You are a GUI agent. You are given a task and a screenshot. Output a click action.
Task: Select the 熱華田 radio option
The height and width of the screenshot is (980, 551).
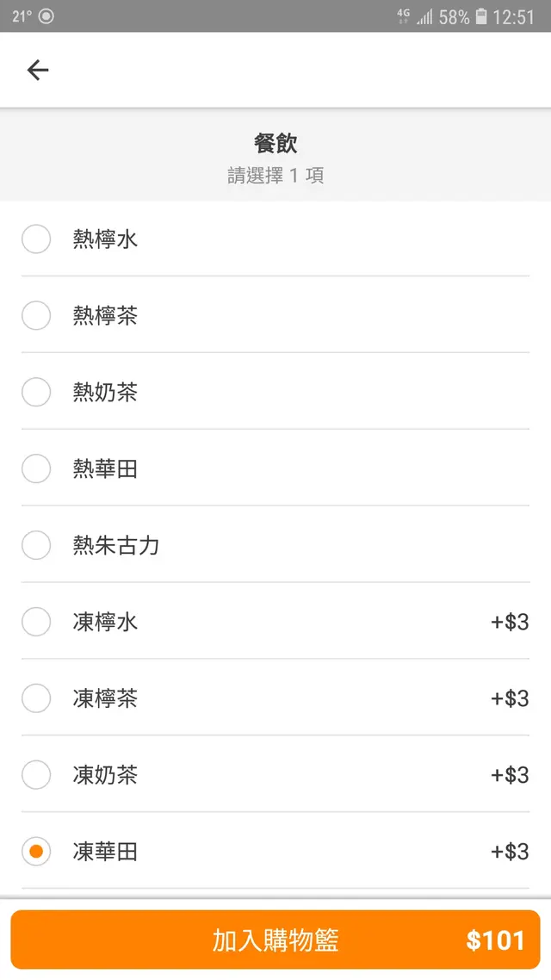pyautogui.click(x=36, y=468)
